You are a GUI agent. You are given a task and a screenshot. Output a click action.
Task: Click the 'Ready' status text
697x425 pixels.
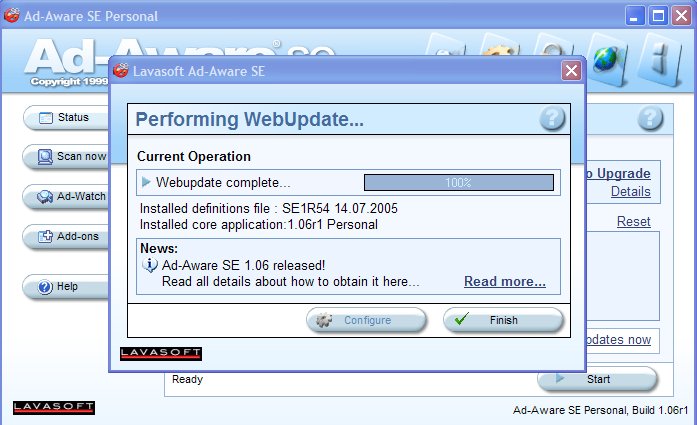pyautogui.click(x=187, y=379)
